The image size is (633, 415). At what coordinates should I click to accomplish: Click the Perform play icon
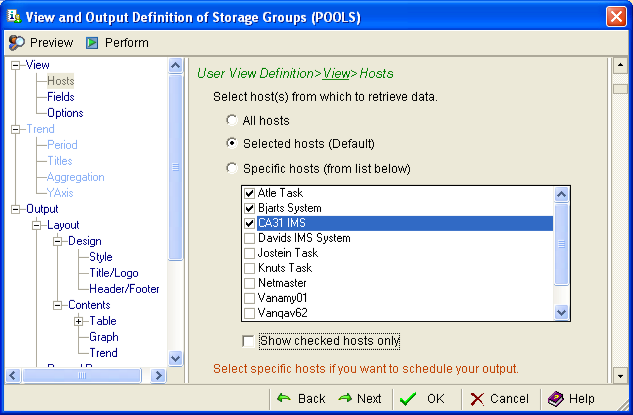(92, 43)
